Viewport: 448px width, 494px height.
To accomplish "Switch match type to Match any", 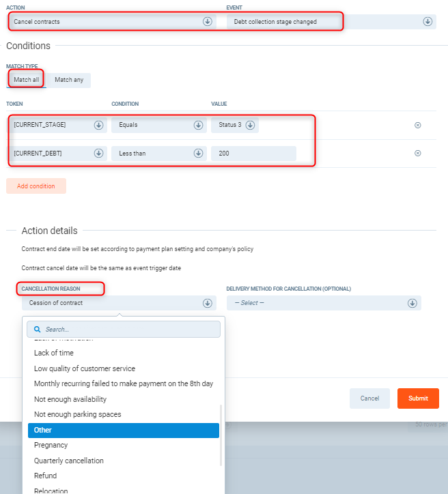I will pyautogui.click(x=69, y=80).
